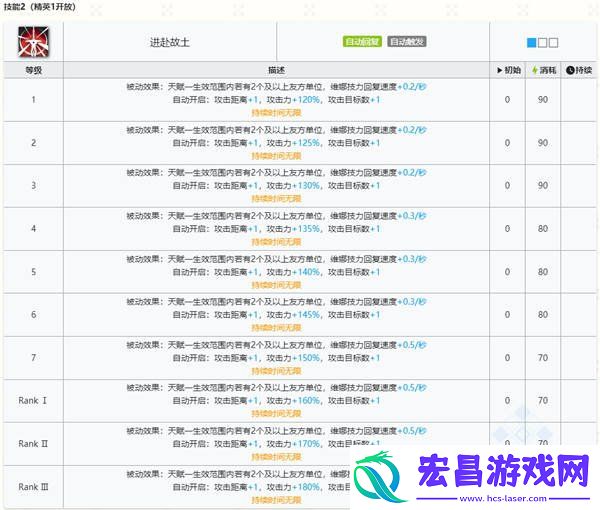Click cost value 90 in level 2 row
Viewport: 600px width, 510px height.
tap(543, 143)
